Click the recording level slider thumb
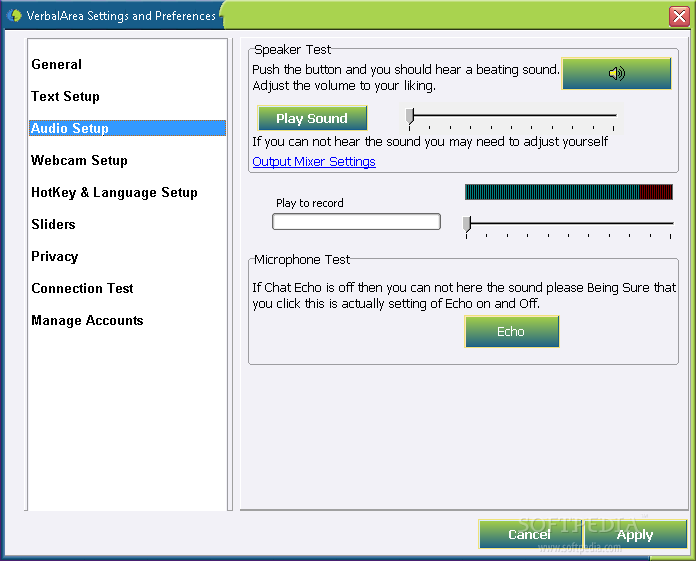696x561 pixels. (467, 224)
